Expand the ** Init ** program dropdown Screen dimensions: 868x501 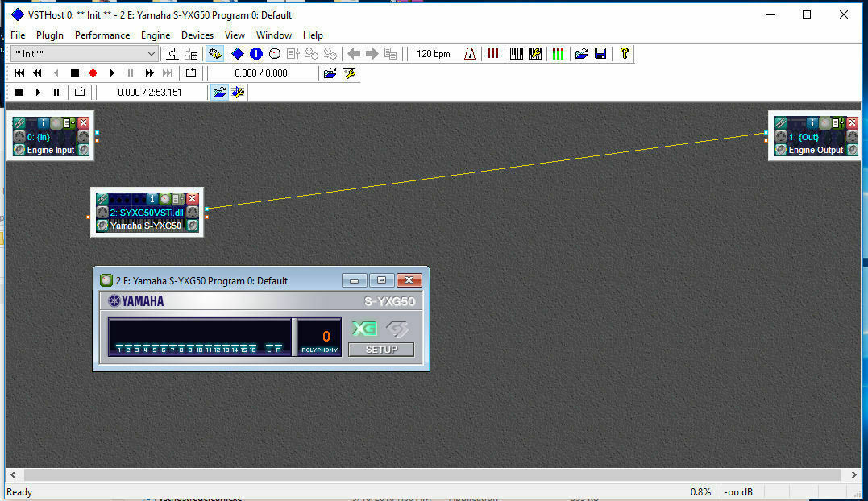pos(152,54)
